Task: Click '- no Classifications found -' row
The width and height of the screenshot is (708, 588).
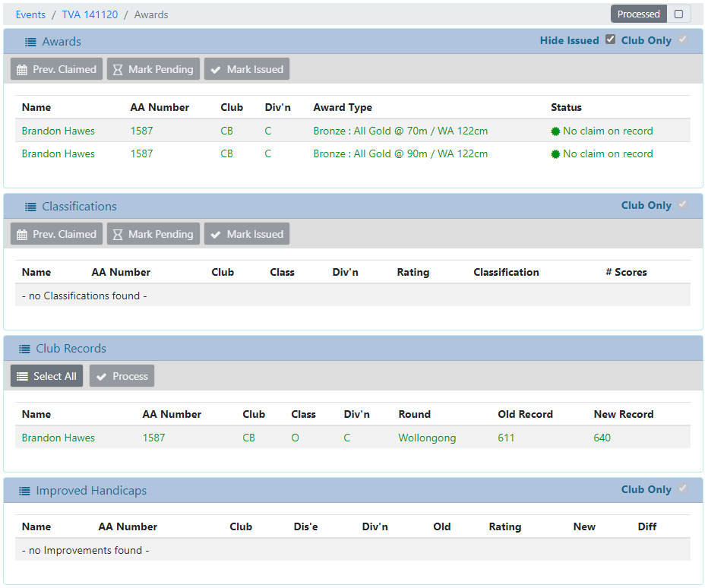Action: point(352,296)
